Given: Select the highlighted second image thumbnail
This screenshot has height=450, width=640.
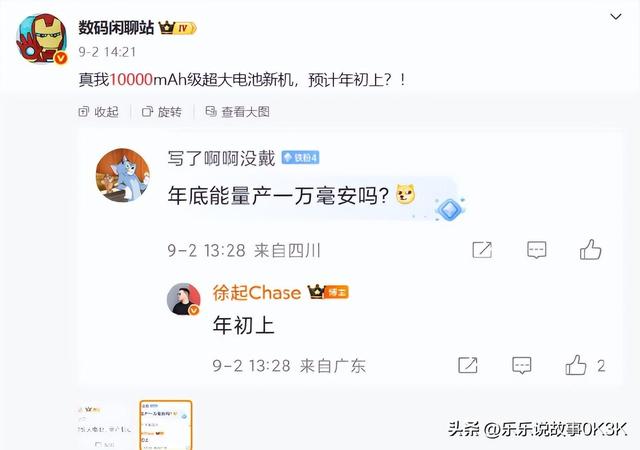Looking at the screenshot, I should click(x=166, y=425).
